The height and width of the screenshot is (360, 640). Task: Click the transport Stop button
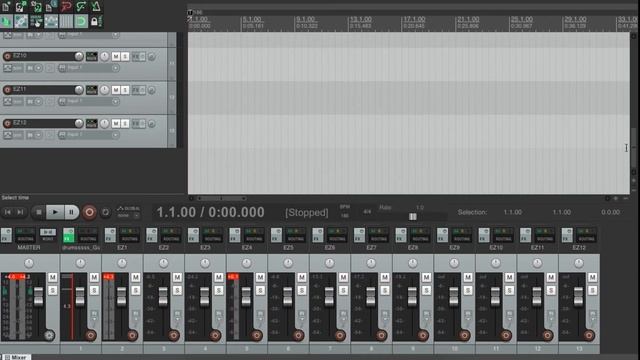pos(39,212)
